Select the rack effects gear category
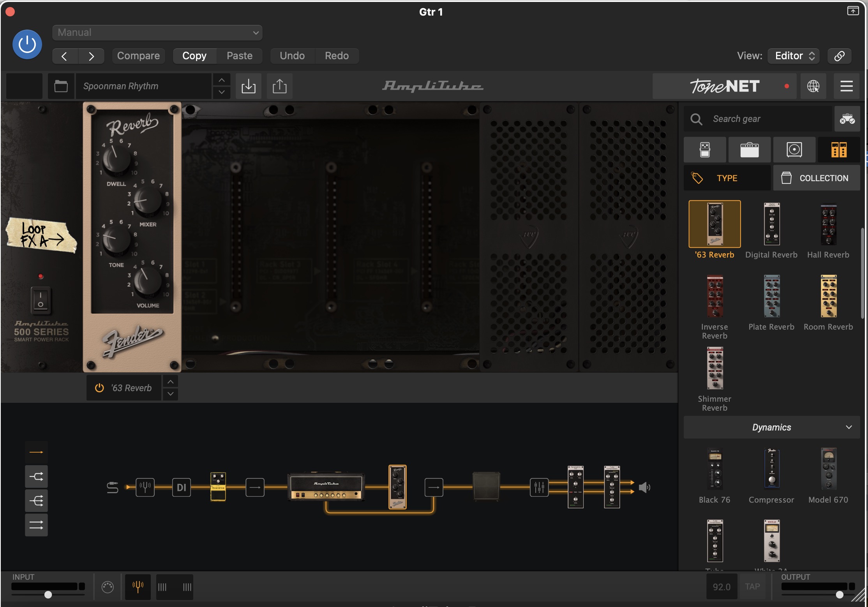 click(x=839, y=150)
